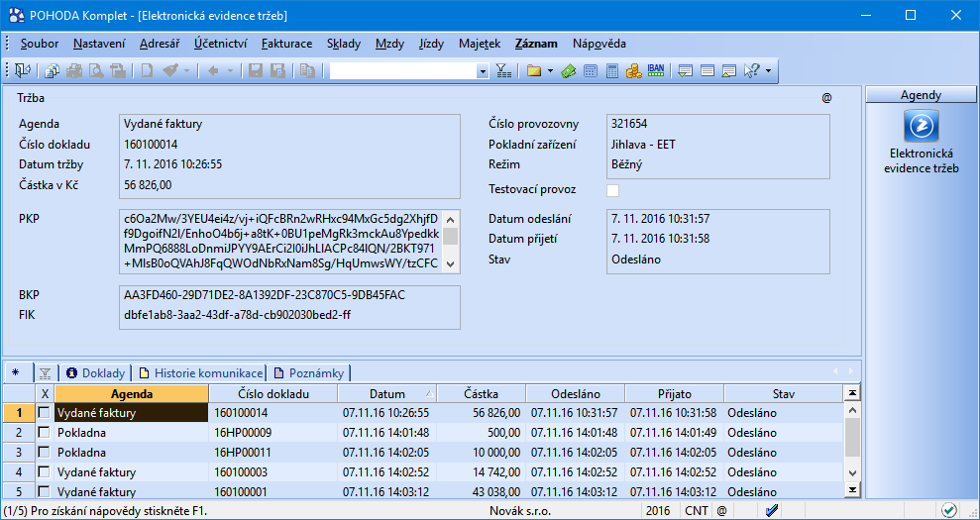
Task: Click the second floppy disk save icon
Action: 277,71
